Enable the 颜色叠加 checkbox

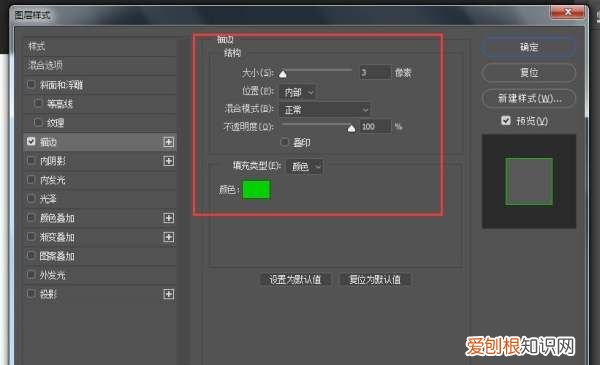tap(31, 217)
